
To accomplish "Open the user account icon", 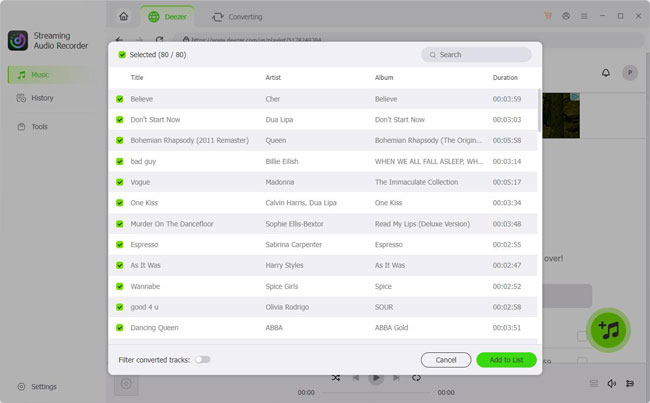I will tap(566, 16).
